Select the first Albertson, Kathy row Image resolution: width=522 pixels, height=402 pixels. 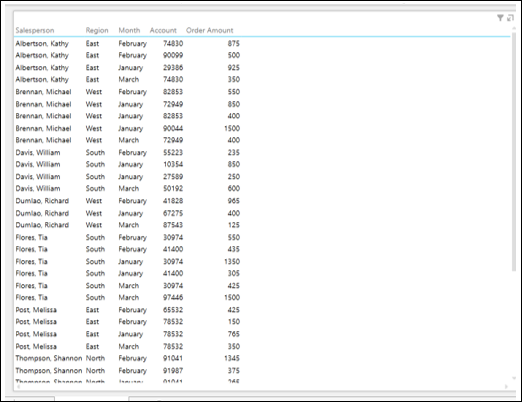[x=128, y=43]
